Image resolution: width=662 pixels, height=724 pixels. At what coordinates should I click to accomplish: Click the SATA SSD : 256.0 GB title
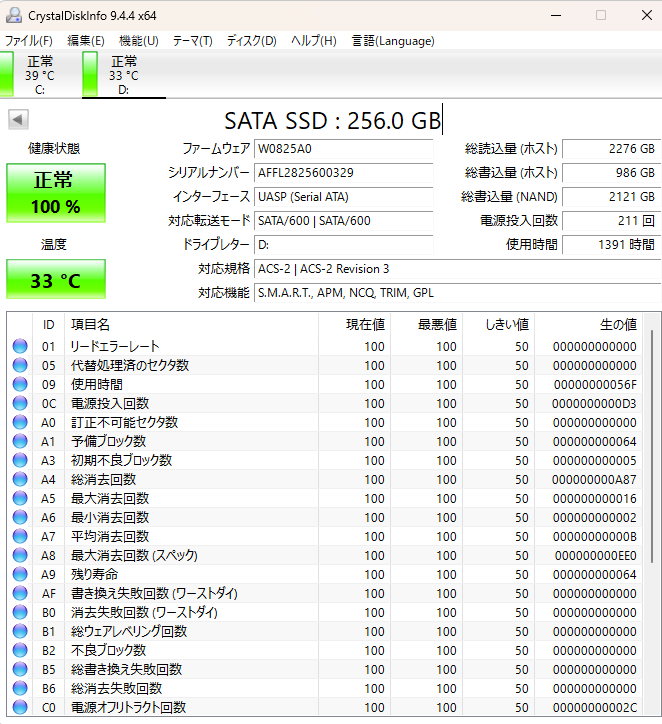tap(332, 121)
